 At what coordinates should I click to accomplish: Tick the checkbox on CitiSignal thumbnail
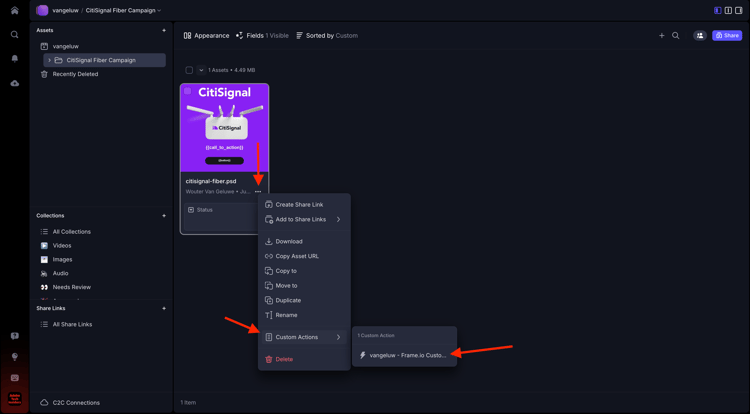point(188,91)
